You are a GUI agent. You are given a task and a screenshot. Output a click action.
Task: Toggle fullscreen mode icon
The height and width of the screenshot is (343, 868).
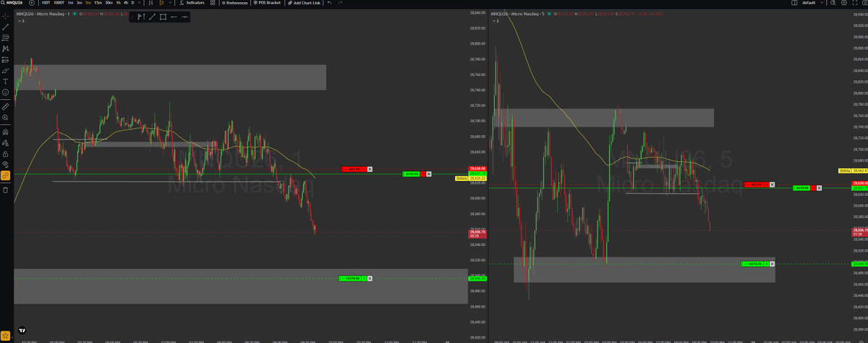click(x=855, y=3)
